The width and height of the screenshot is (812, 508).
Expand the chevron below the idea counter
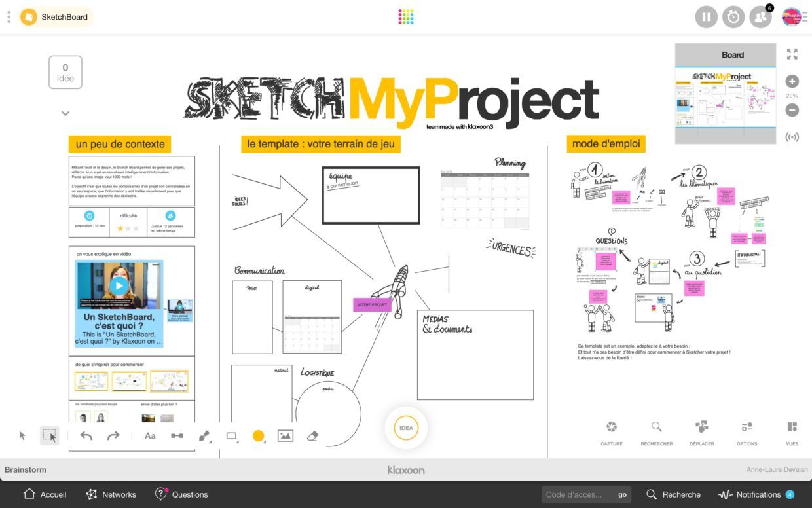click(x=65, y=113)
